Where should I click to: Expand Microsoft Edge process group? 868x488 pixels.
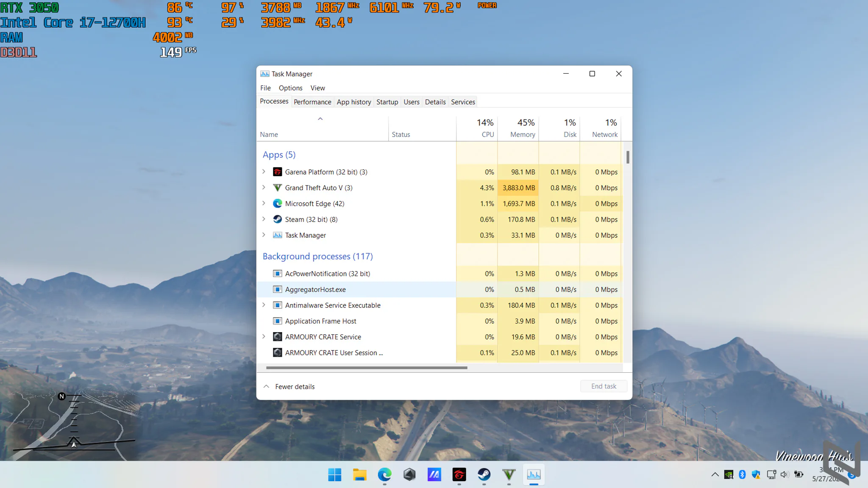click(264, 203)
